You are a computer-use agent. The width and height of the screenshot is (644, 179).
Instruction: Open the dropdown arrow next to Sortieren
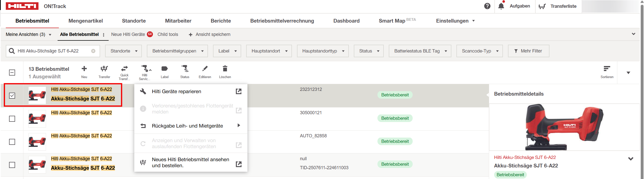tap(628, 73)
